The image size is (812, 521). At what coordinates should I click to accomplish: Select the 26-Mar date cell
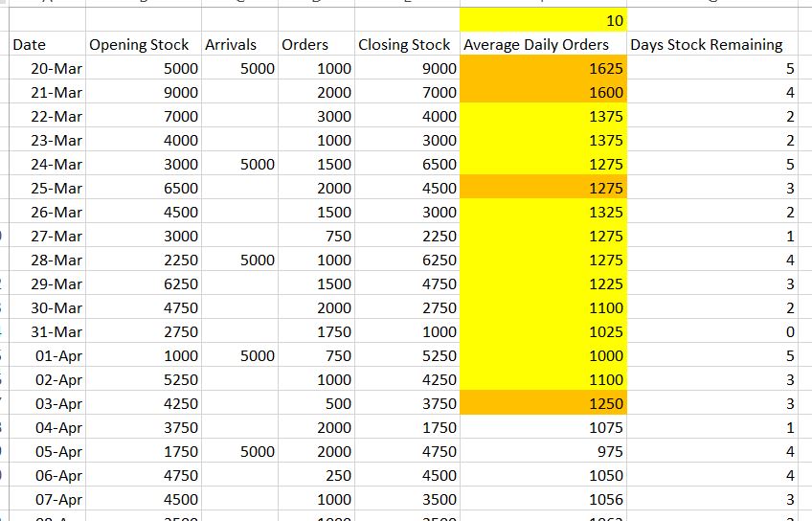[x=47, y=212]
